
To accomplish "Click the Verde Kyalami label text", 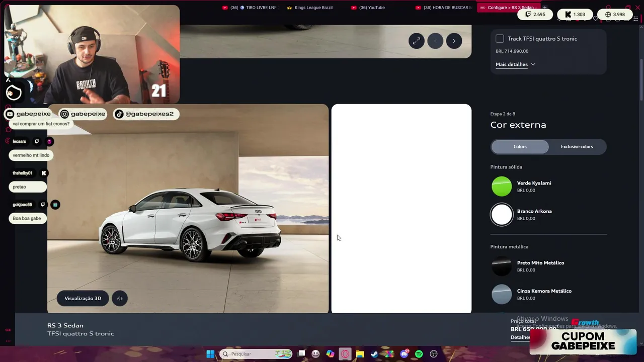I will (534, 183).
